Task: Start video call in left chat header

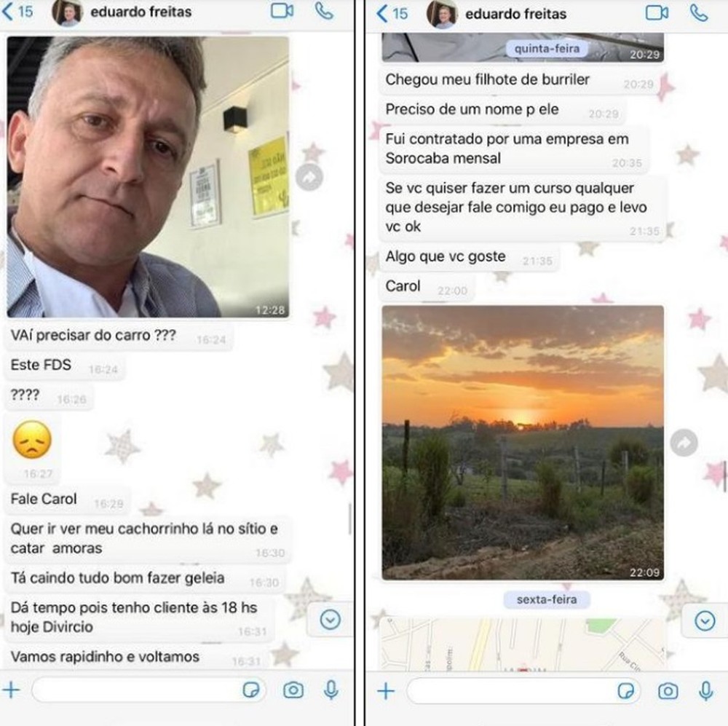Action: (x=282, y=11)
